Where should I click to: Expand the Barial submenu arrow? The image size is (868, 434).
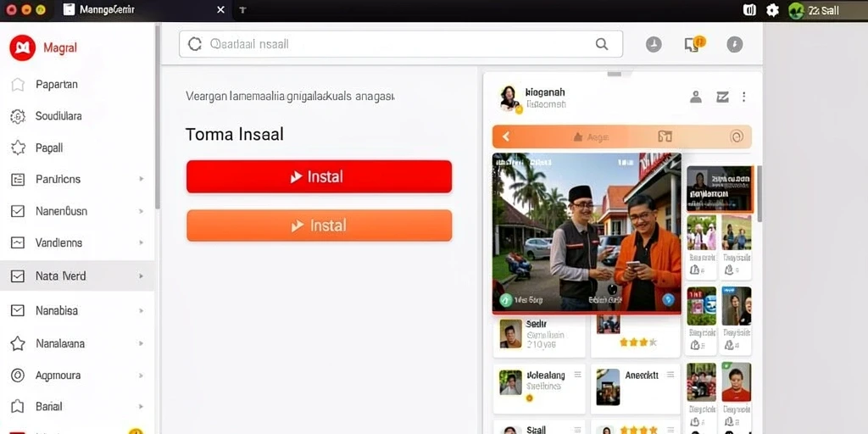[x=142, y=406]
